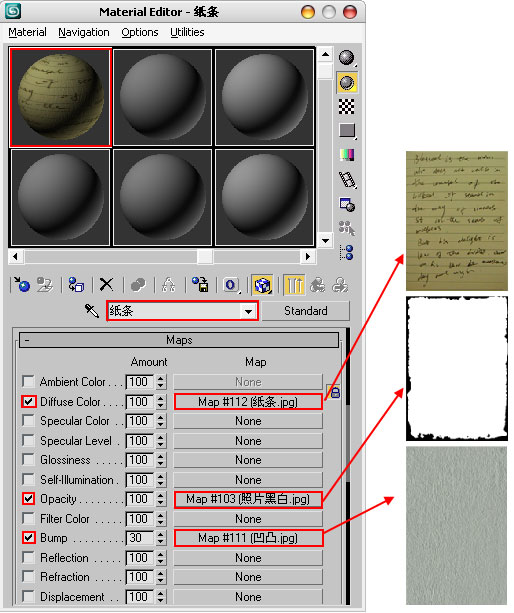
Task: Click the Material Effects Channel icon
Action: pyautogui.click(x=231, y=285)
